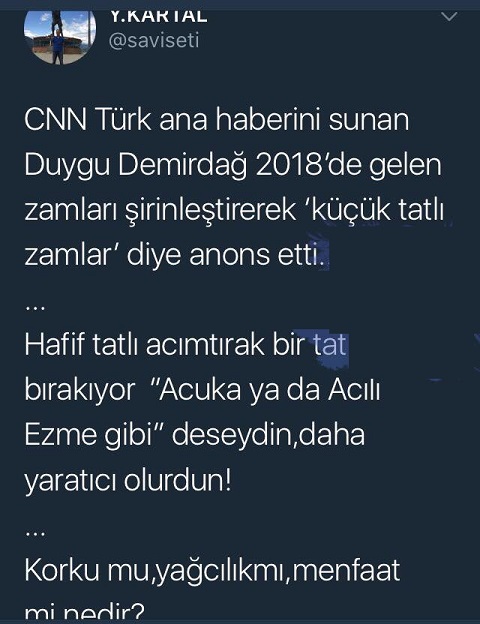Viewport: 480px width, 624px height.
Task: Open the @saviseti handle profile
Action: pos(154,41)
